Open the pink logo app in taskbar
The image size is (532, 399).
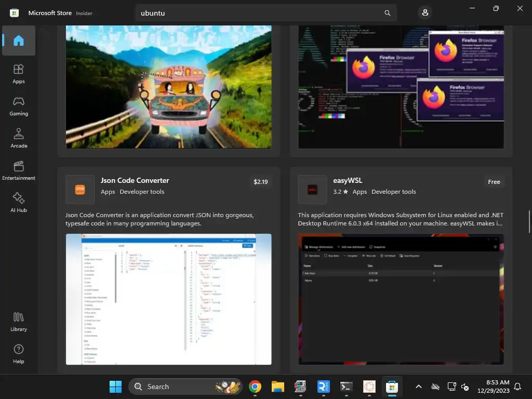[x=369, y=387]
